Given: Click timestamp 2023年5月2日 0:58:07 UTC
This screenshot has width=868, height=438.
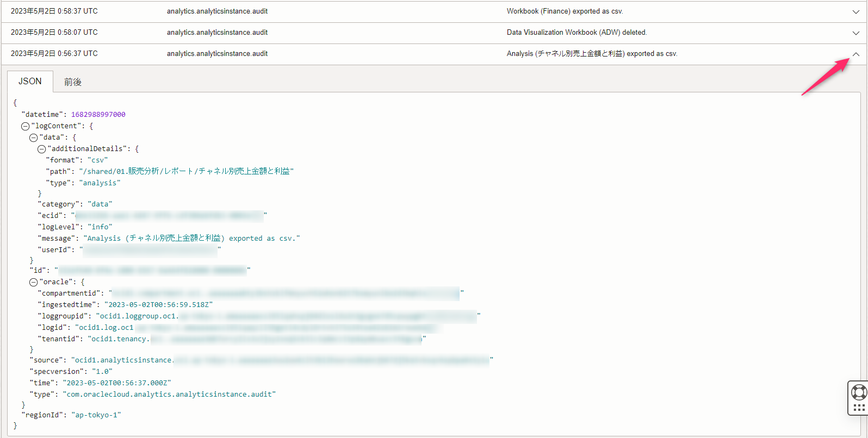Looking at the screenshot, I should point(54,33).
